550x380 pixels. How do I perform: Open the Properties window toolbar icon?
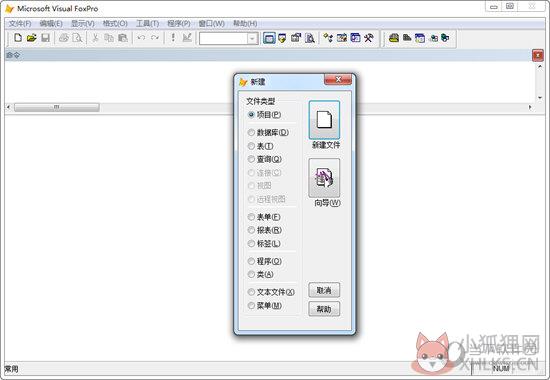point(296,38)
